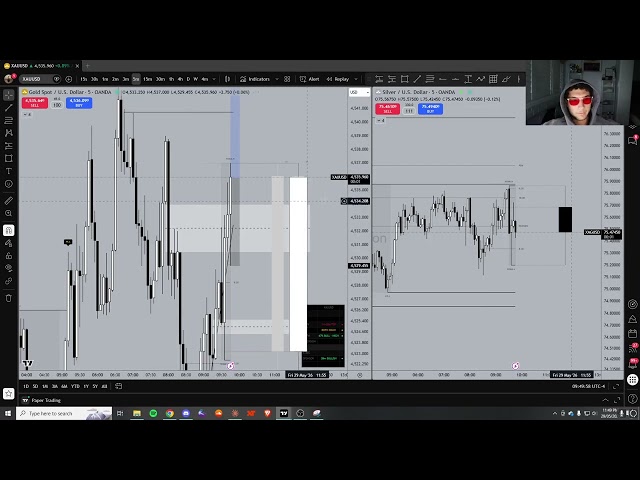Click the link drawings icon
This screenshot has width=640, height=480.
click(x=9, y=281)
